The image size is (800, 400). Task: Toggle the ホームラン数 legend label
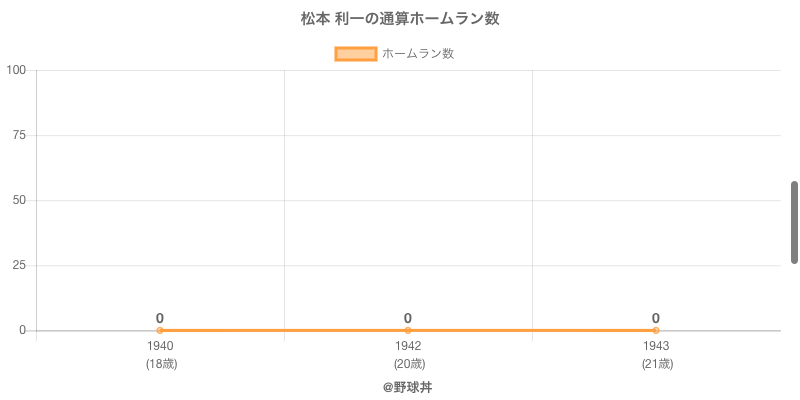[418, 54]
